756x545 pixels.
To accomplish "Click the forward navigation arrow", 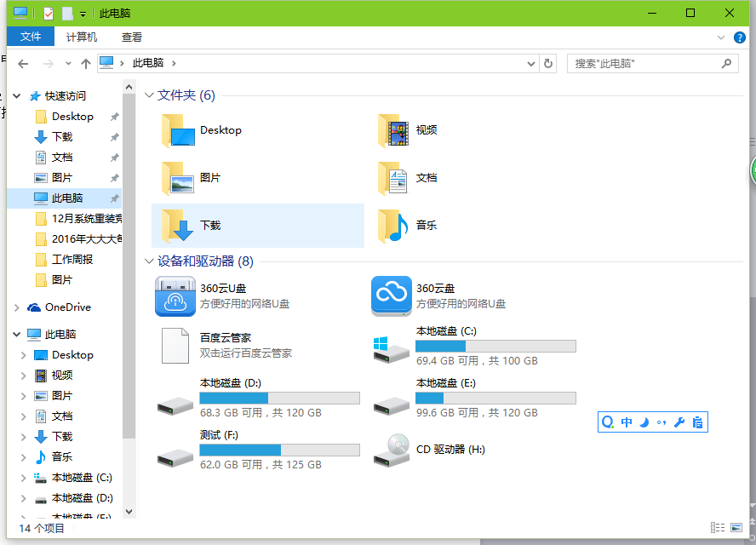I will click(x=49, y=63).
